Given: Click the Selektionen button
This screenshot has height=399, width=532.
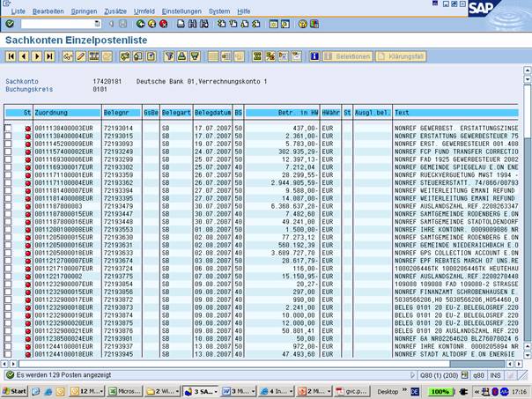Looking at the screenshot, I should (348, 56).
